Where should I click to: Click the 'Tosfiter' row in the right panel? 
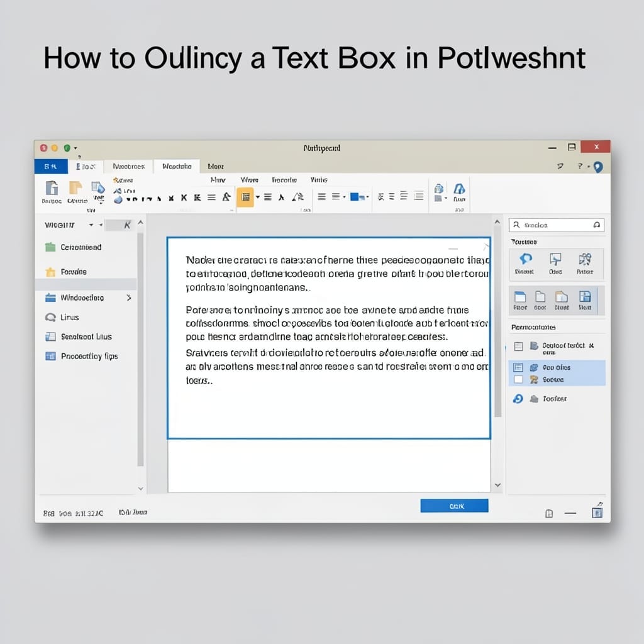[x=557, y=398]
